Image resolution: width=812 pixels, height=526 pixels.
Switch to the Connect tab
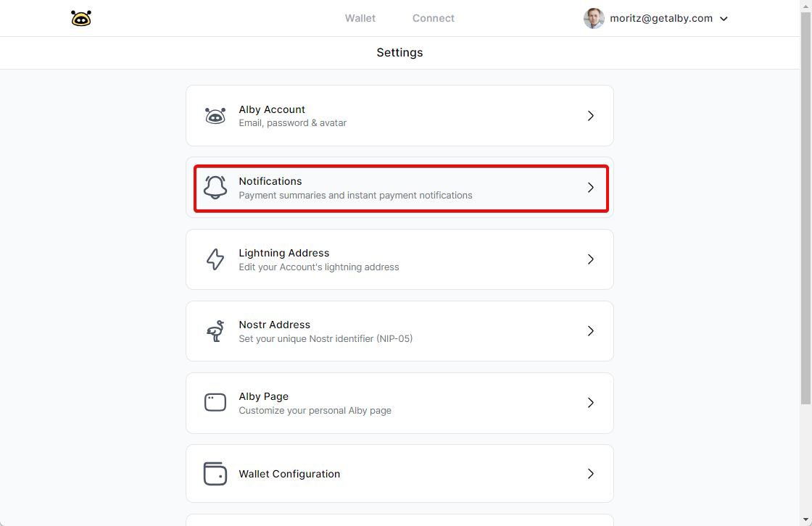coord(434,18)
